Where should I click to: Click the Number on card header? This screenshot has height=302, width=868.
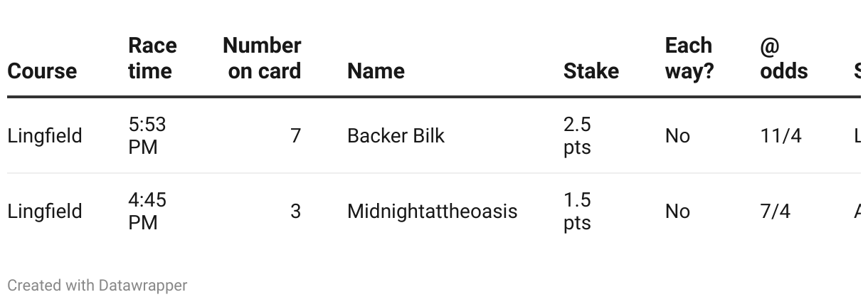(262, 58)
